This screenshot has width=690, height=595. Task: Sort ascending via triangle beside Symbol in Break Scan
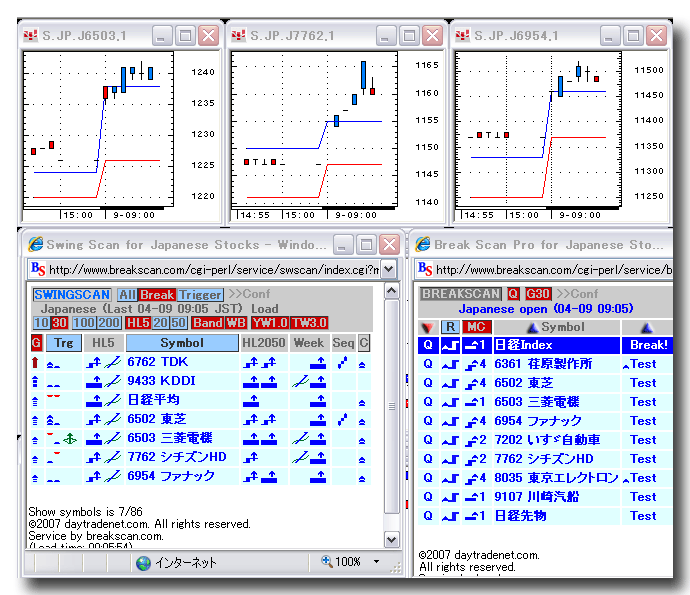coord(533,327)
